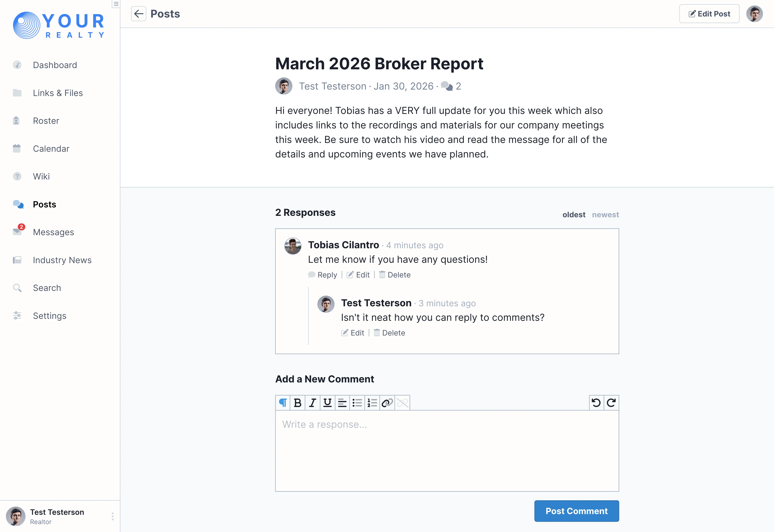Click the paragraph format icon
Image resolution: width=774 pixels, height=532 pixels.
click(283, 403)
